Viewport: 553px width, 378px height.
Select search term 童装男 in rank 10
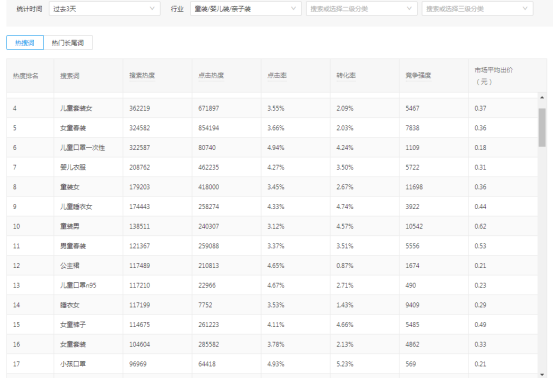click(x=70, y=226)
